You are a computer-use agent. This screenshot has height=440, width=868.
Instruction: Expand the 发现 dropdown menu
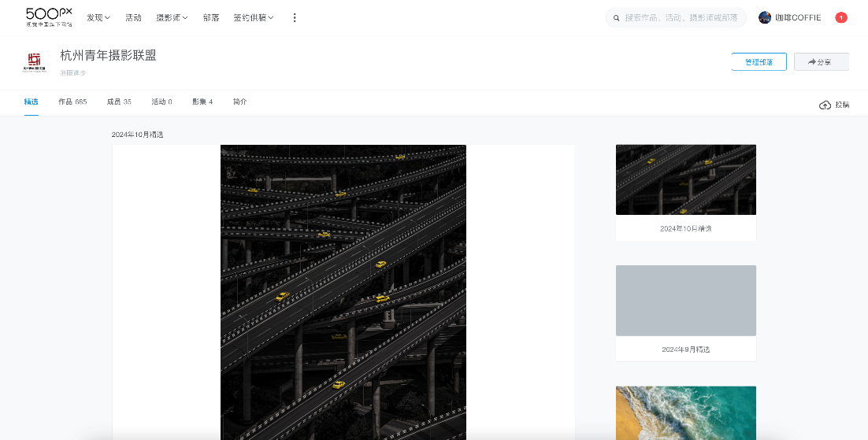98,18
